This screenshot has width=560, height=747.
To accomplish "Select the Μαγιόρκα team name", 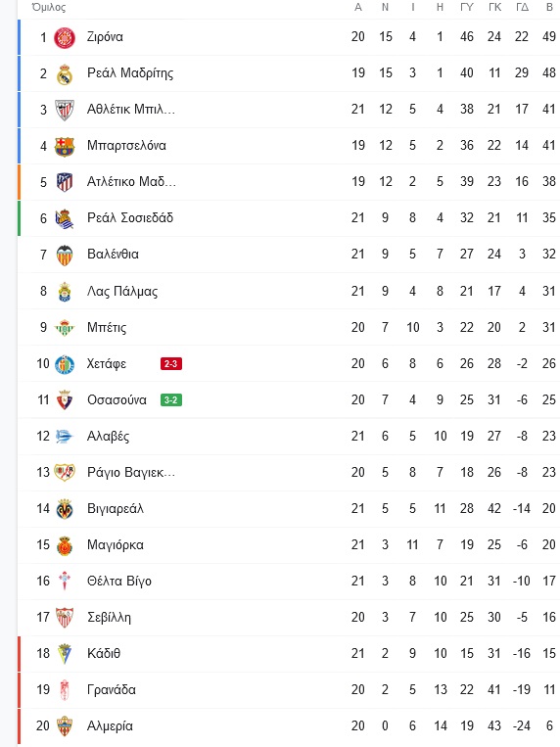I will click(115, 545).
